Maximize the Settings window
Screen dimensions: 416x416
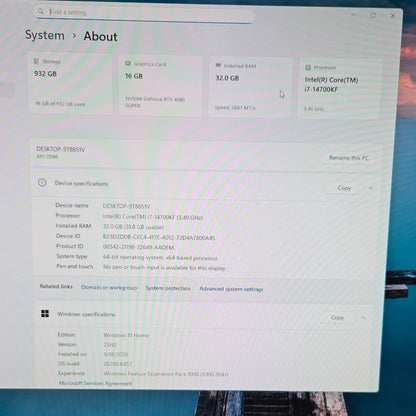click(x=373, y=15)
